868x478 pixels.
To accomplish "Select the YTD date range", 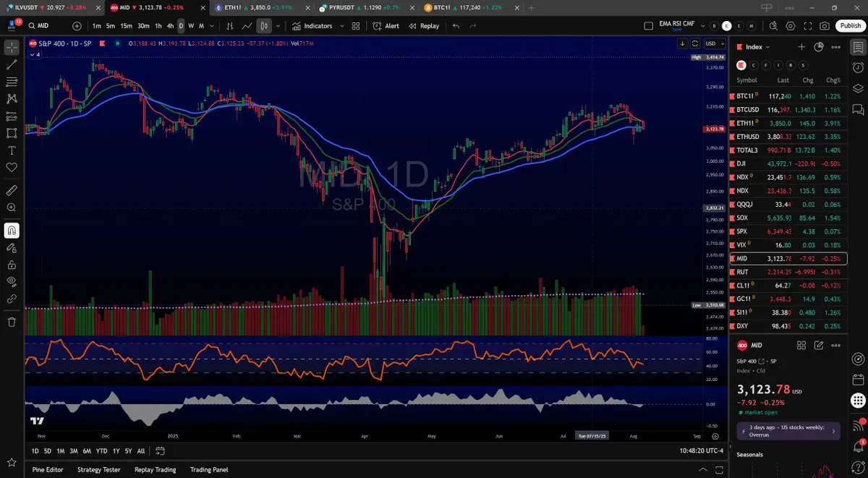I will (x=101, y=451).
